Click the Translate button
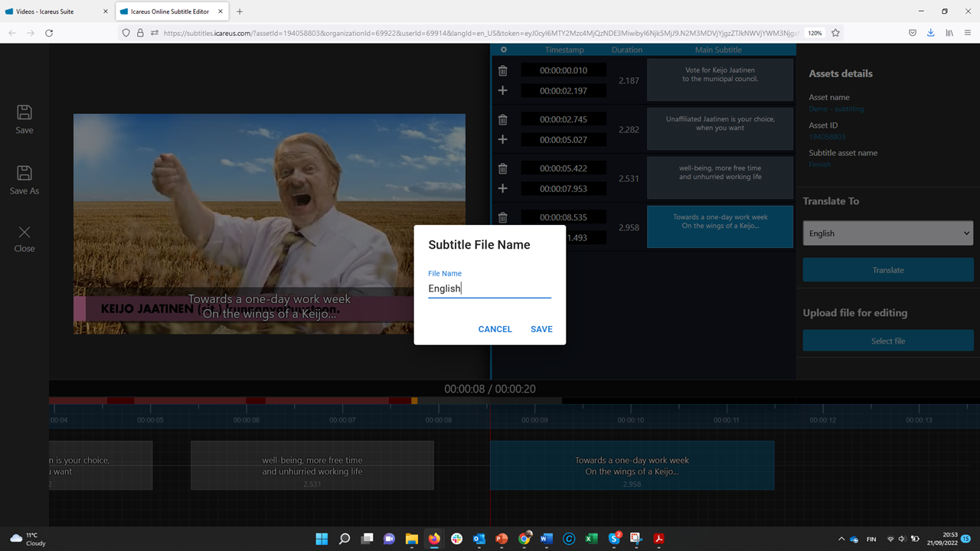The height and width of the screenshot is (551, 980). click(887, 270)
